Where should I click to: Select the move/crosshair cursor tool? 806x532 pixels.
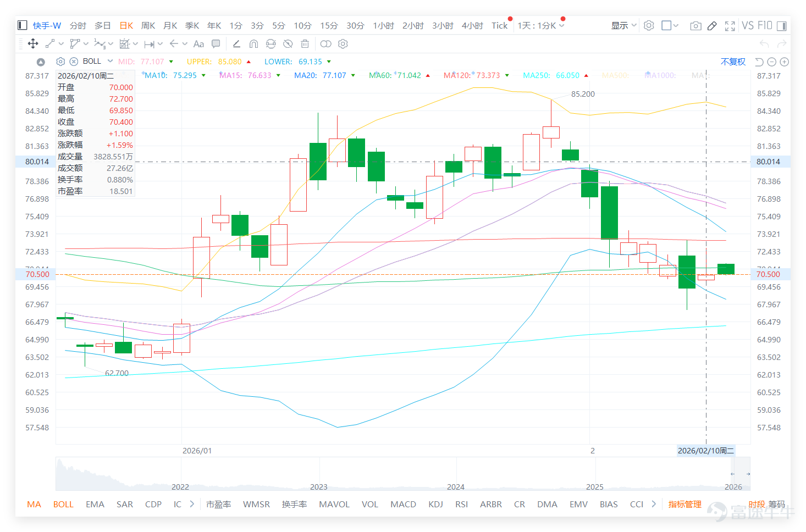[33, 44]
